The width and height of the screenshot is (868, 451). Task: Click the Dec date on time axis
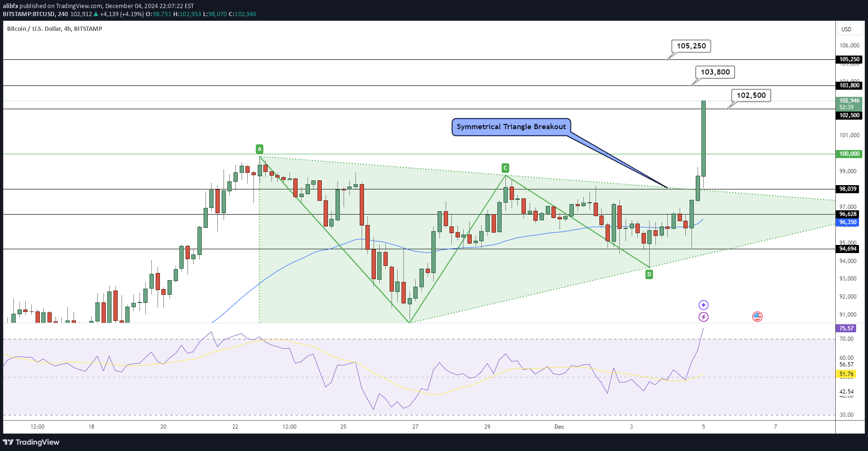click(x=560, y=427)
